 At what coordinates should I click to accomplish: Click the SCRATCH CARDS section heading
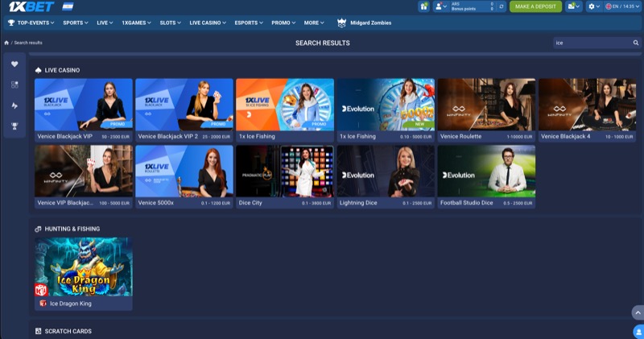(x=68, y=331)
